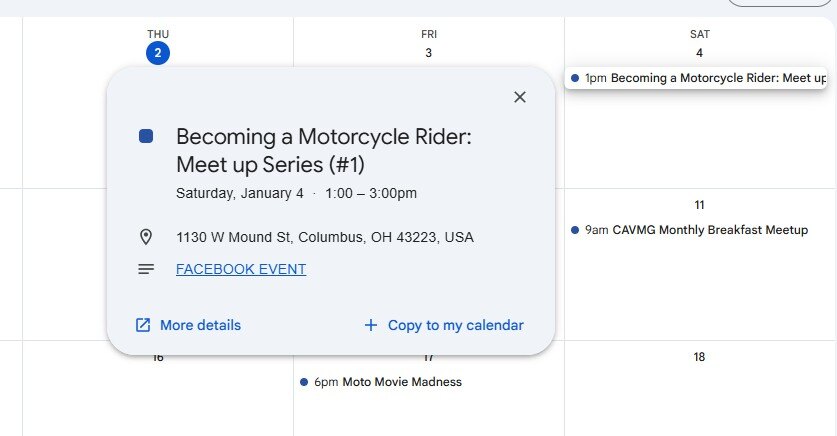Select Friday date number 3
This screenshot has height=436, width=837.
[428, 53]
